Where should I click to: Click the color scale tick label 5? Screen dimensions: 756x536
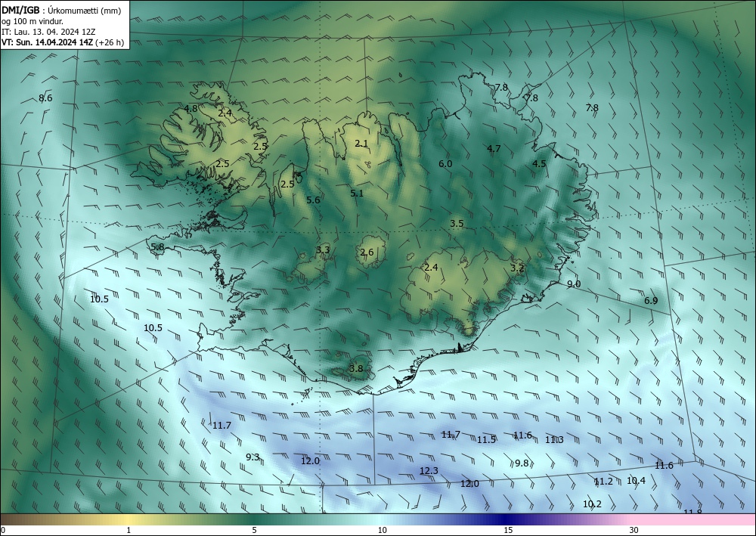click(254, 531)
